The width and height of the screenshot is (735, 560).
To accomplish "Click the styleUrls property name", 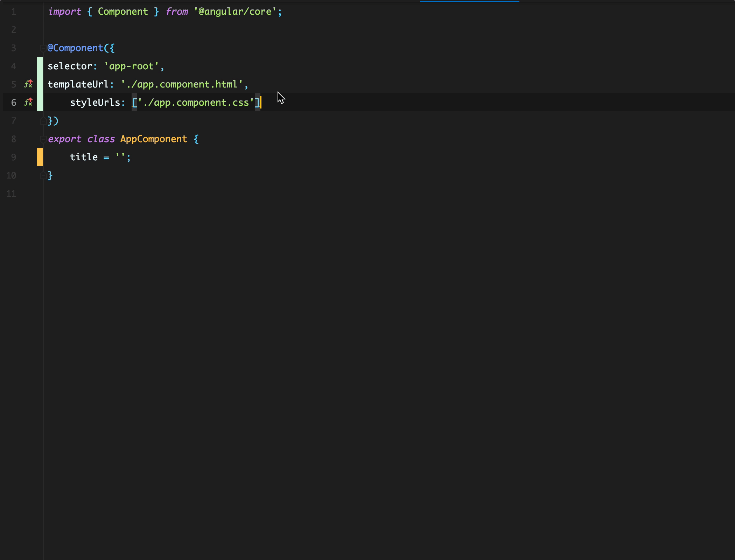I will (x=95, y=102).
